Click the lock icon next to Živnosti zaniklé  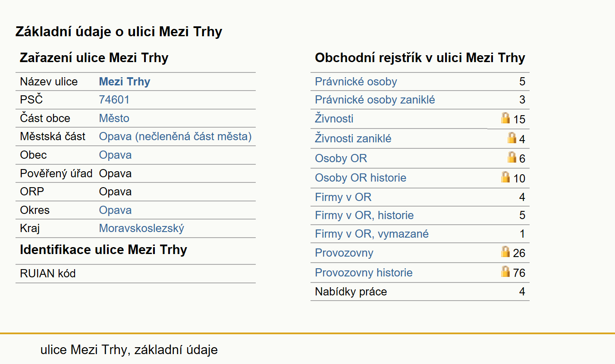(512, 138)
